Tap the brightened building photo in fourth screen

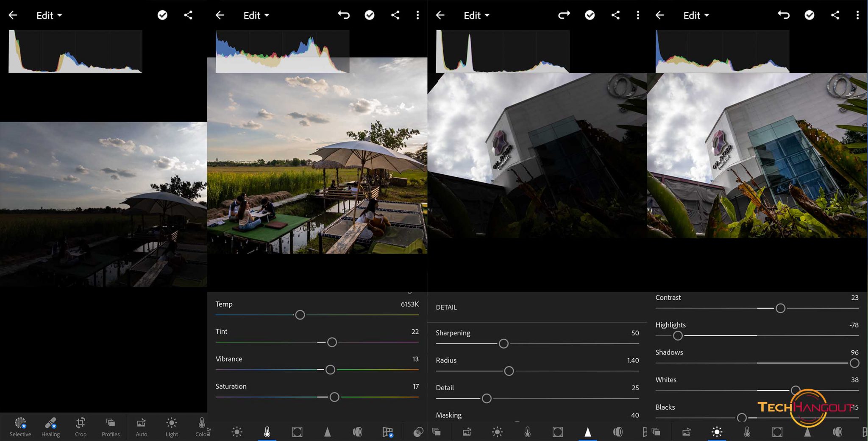point(757,155)
